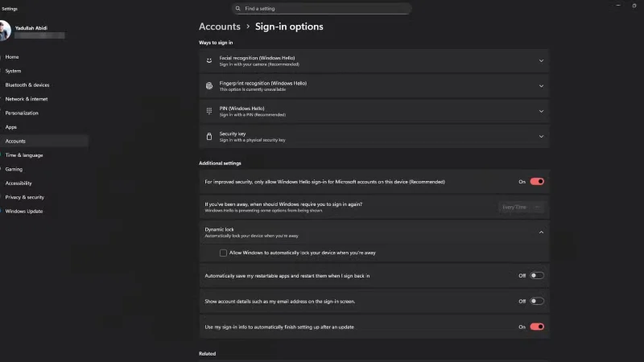The height and width of the screenshot is (362, 644).
Task: Click "Sign in with a physical security key" text
Action: (x=252, y=140)
